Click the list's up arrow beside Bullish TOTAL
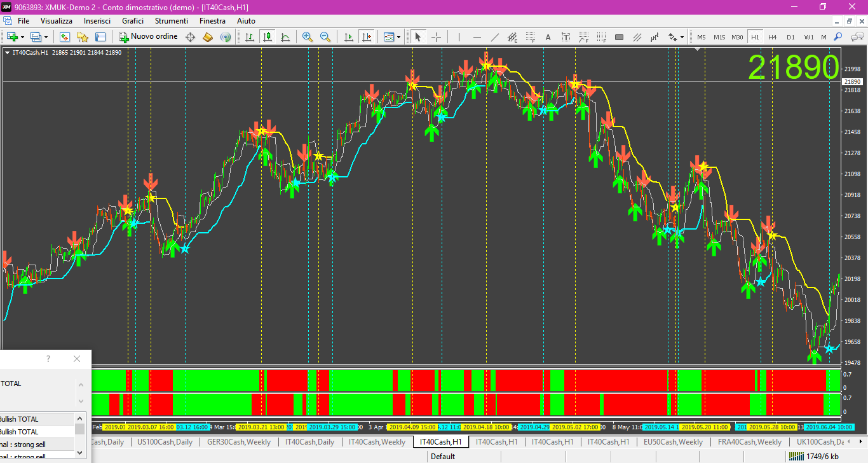The height and width of the screenshot is (463, 868). click(x=80, y=418)
